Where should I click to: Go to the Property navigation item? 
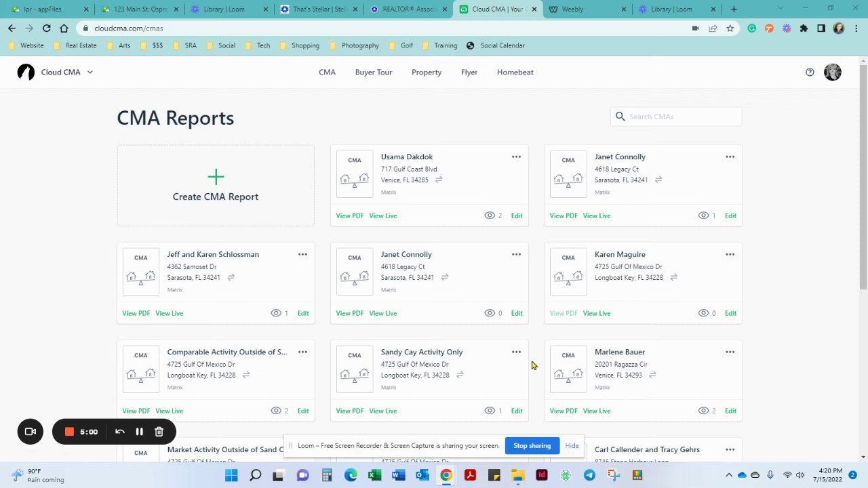(x=427, y=72)
